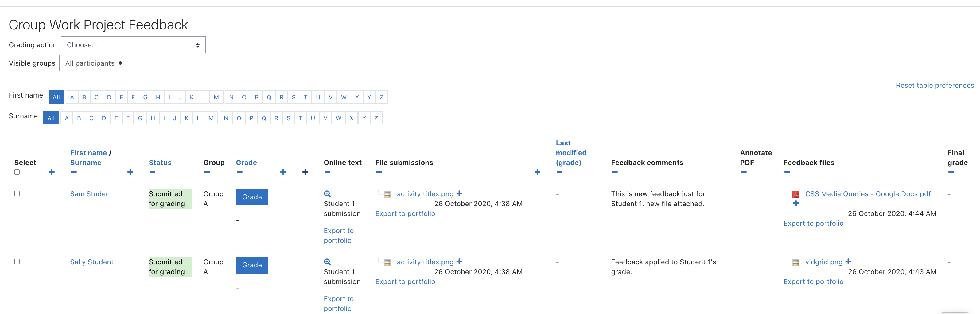This screenshot has height=314, width=980.
Task: Hide the Feedback comments column
Action: (x=614, y=172)
